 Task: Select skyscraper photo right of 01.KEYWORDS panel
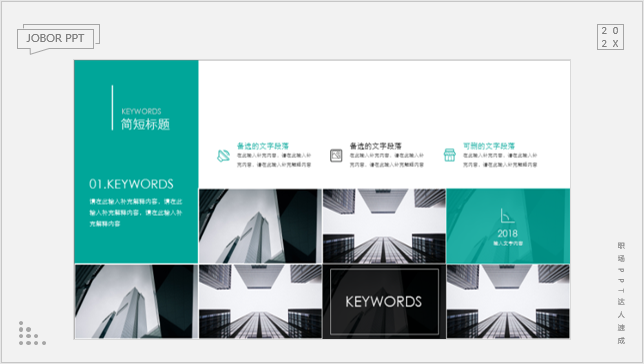point(260,226)
